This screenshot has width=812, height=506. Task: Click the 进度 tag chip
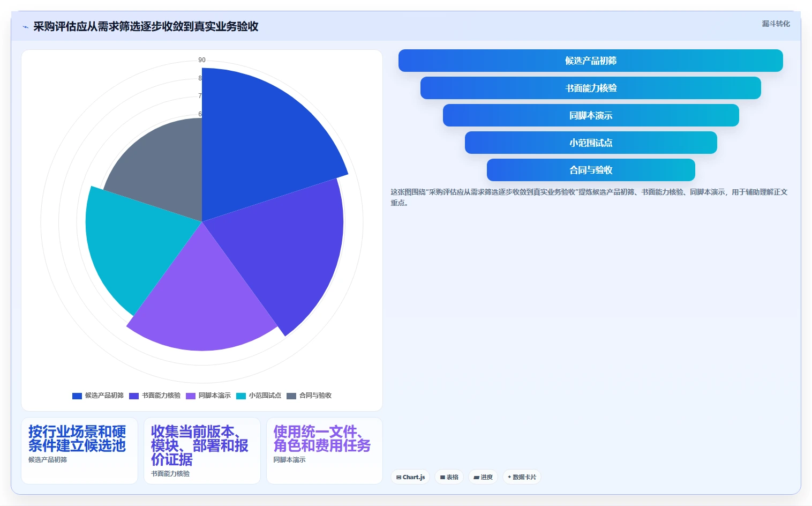coord(483,477)
